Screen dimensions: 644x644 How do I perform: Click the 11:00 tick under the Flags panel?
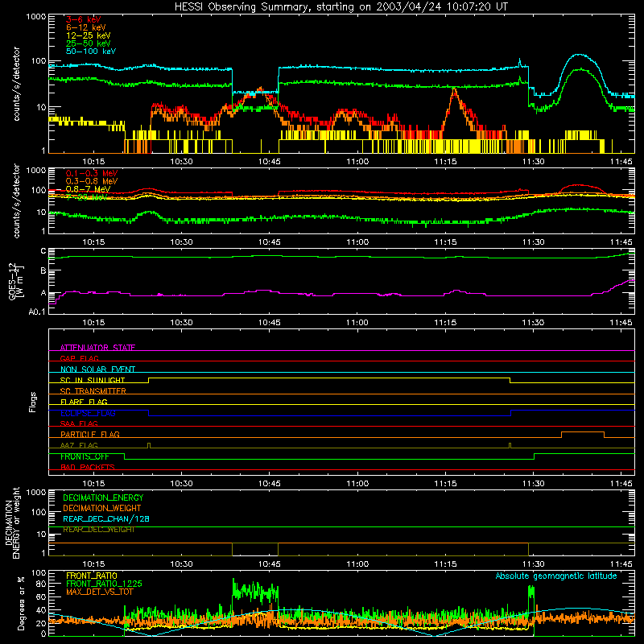[x=357, y=484]
